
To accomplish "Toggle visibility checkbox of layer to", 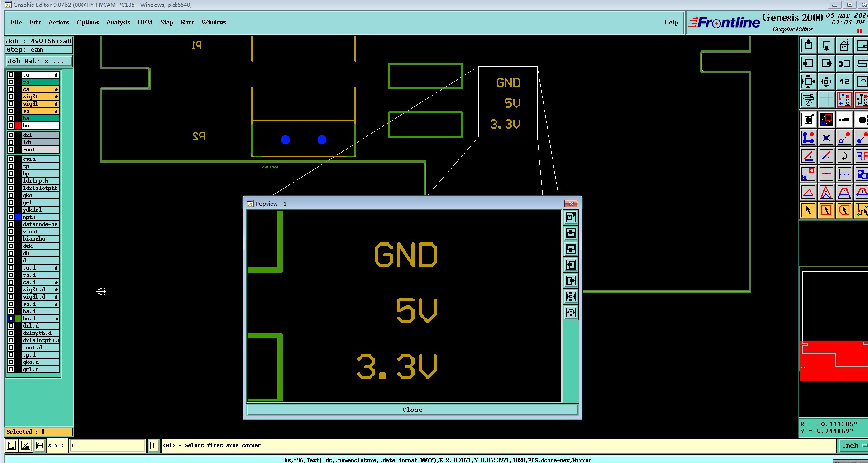I will [11, 75].
